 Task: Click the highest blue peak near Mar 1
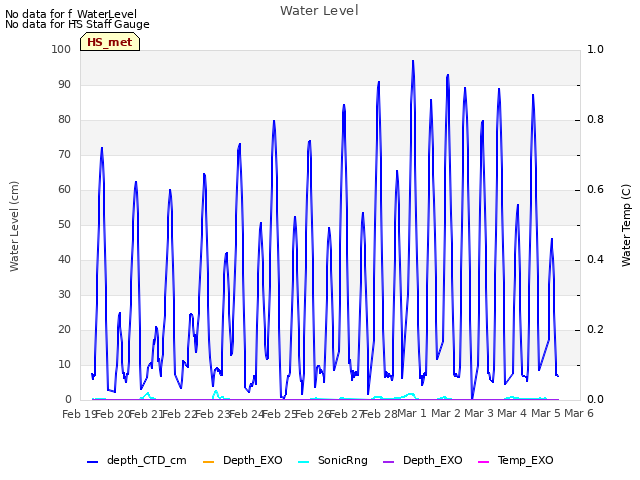click(x=413, y=61)
